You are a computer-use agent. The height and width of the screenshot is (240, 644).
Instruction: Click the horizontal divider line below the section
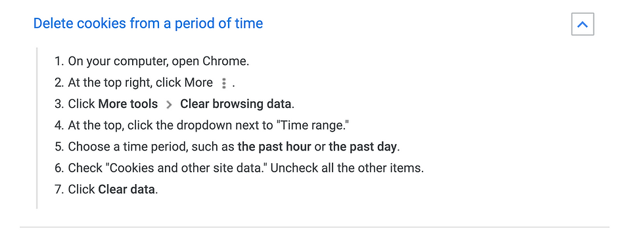[315, 227]
